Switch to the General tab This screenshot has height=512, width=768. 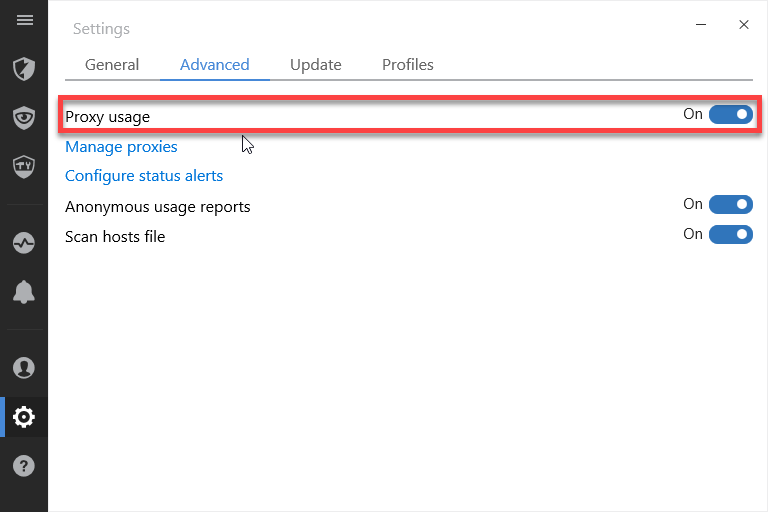point(112,65)
